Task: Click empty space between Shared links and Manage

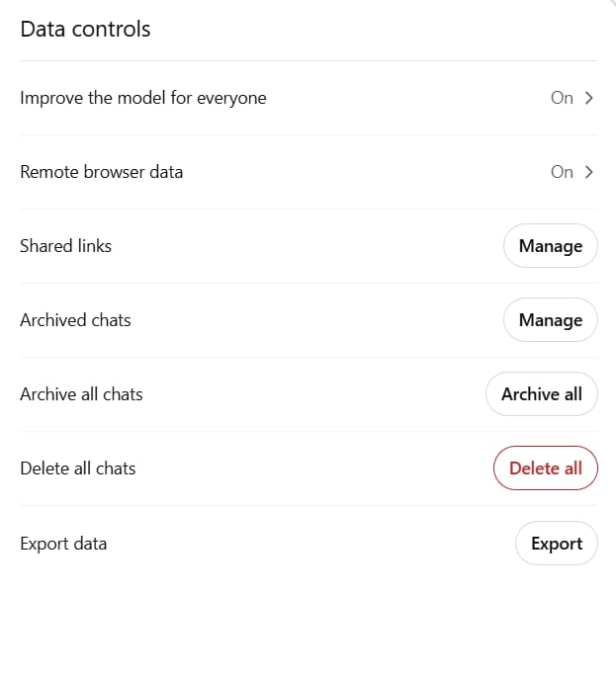Action: pyautogui.click(x=308, y=246)
